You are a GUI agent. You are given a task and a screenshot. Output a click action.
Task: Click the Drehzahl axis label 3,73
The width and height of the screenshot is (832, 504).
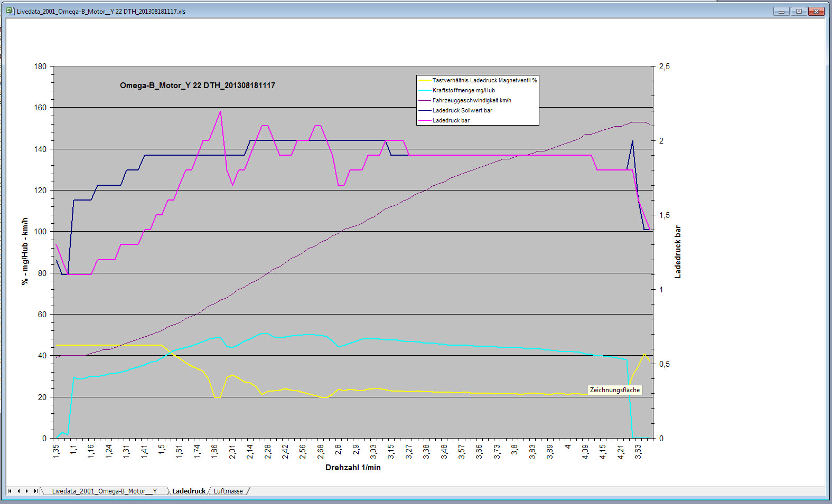coord(497,451)
